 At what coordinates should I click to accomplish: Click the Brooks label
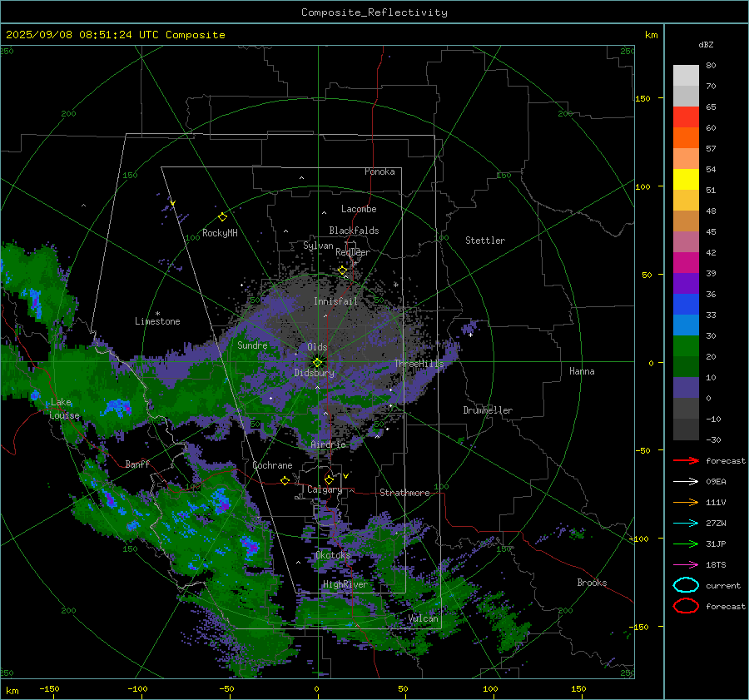point(592,583)
